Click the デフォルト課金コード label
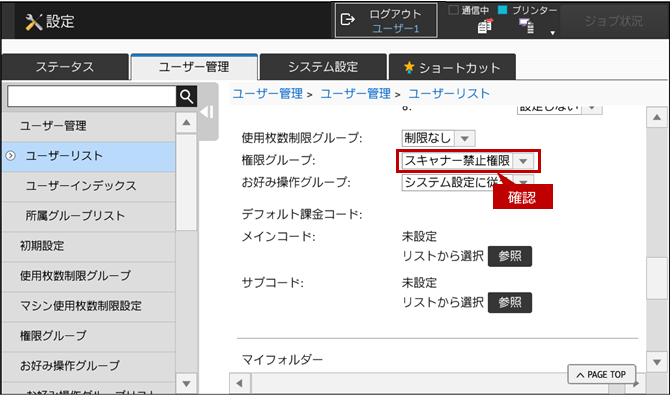Image resolution: width=670 pixels, height=396 pixels. 302,214
